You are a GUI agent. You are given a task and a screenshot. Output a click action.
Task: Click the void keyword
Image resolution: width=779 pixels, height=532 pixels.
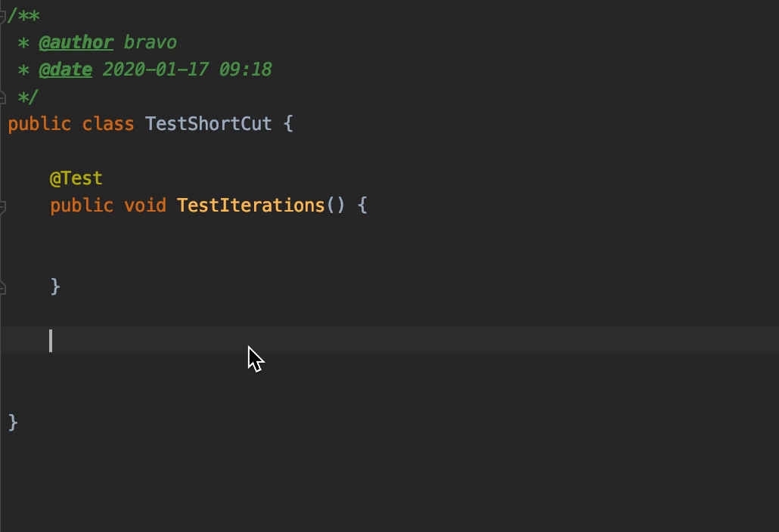pyautogui.click(x=145, y=206)
